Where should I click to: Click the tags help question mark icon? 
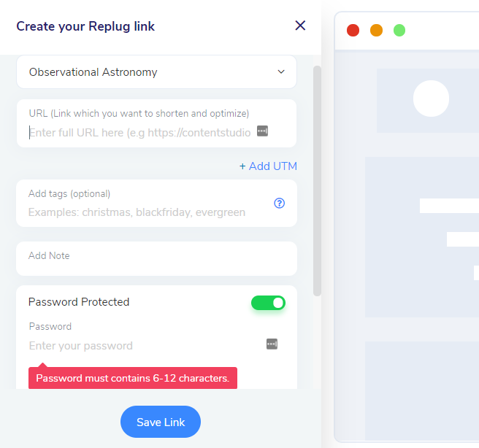pos(279,204)
